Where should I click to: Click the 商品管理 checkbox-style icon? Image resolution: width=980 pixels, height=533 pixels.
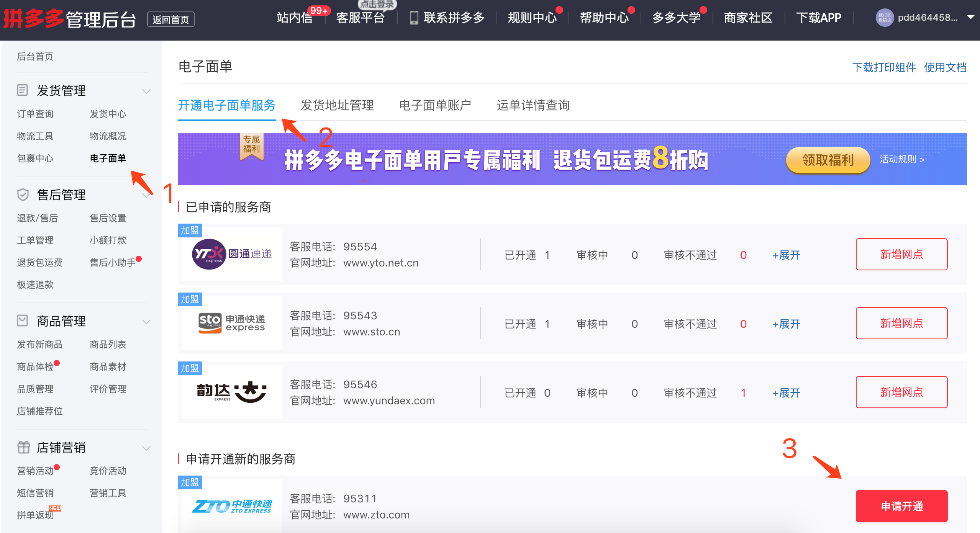coord(22,320)
